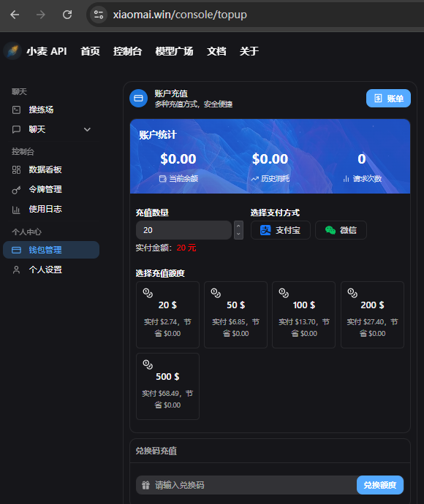Click the 账户充值 round card icon
The height and width of the screenshot is (504, 424).
[138, 99]
